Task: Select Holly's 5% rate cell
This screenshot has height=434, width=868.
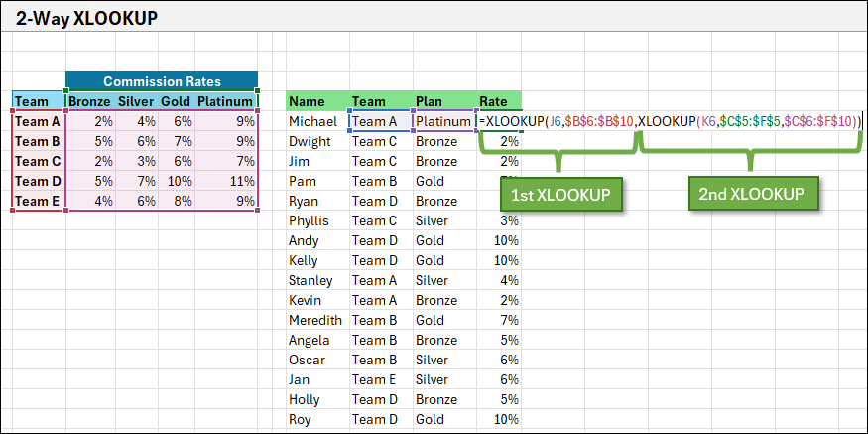Action: click(498, 399)
